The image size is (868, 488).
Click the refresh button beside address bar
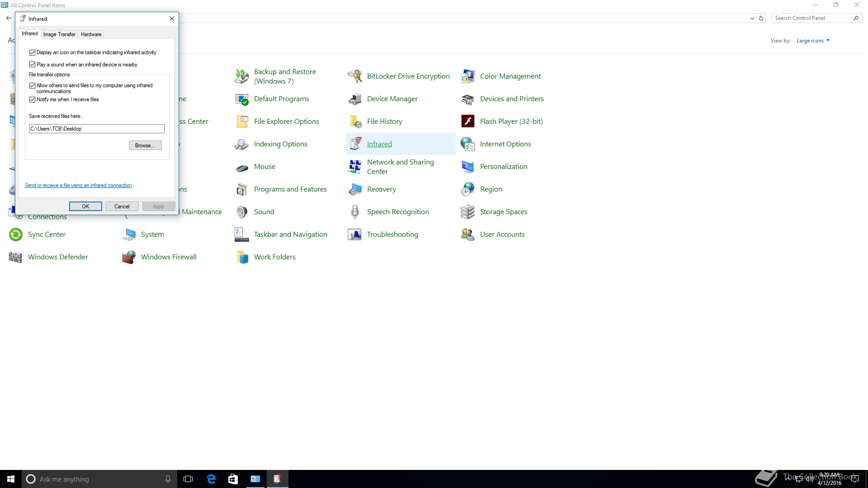[761, 19]
